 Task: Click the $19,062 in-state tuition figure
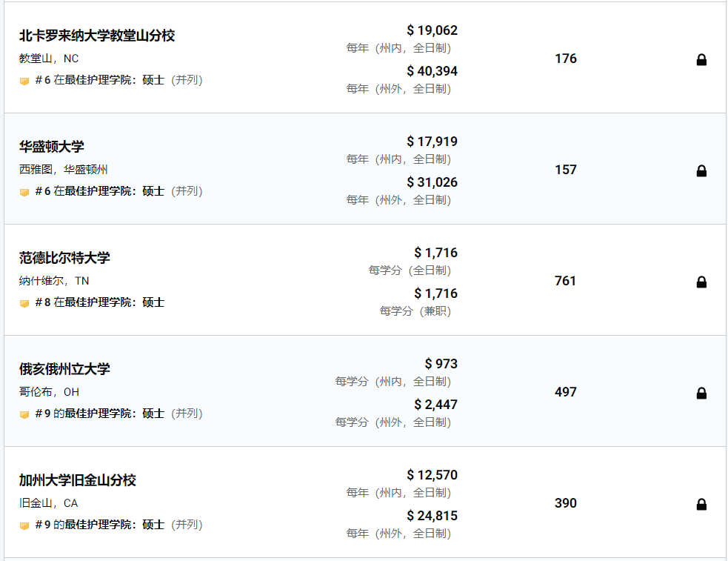[x=433, y=30]
